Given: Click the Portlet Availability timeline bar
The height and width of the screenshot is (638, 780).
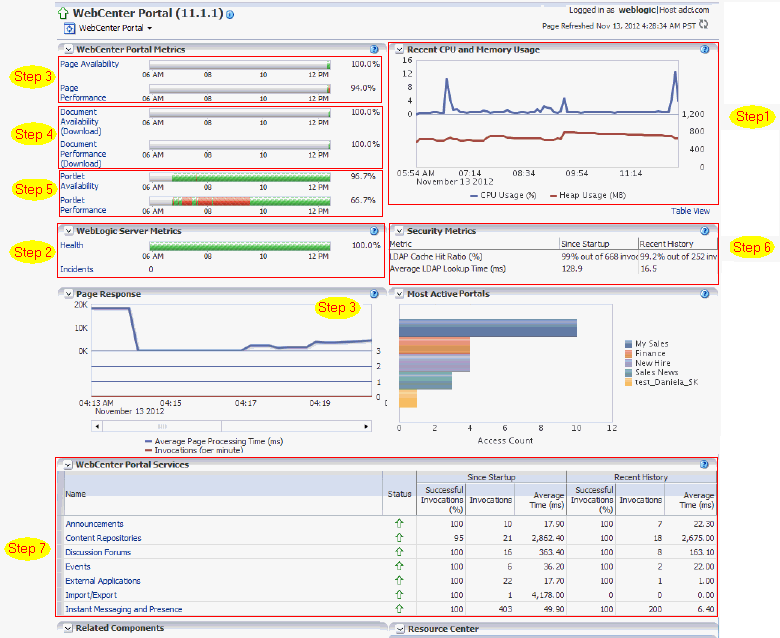Looking at the screenshot, I should [x=240, y=177].
